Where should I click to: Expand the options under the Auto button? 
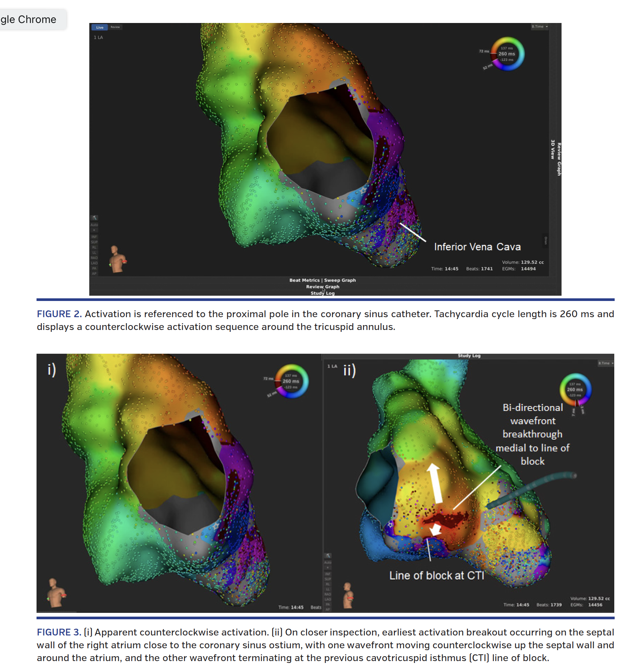click(x=94, y=230)
